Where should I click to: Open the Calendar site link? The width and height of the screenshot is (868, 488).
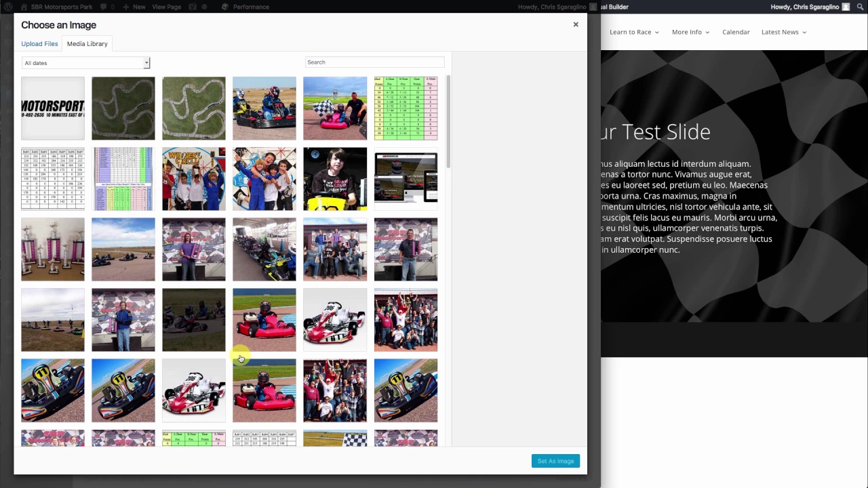[736, 32]
